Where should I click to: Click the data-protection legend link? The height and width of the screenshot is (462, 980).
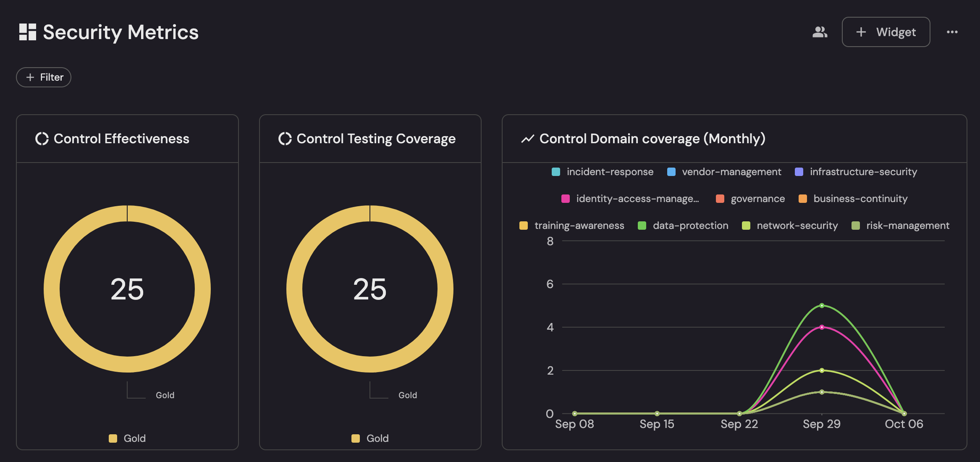point(690,226)
